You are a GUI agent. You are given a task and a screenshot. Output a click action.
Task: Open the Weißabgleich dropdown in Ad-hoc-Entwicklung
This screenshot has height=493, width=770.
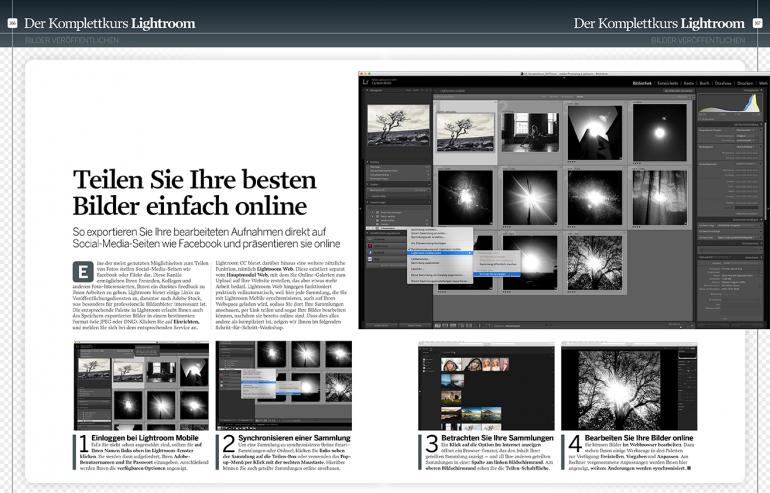747,146
